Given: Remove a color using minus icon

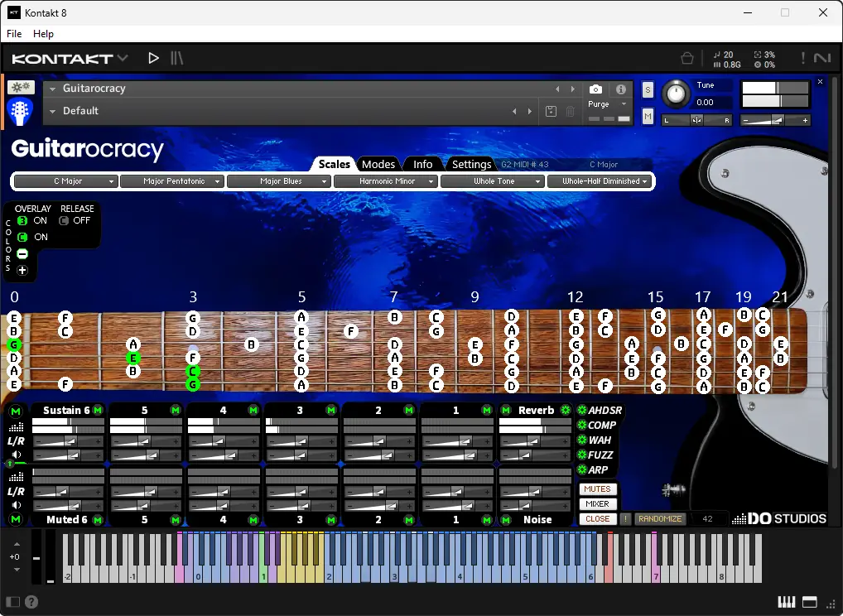Looking at the screenshot, I should tap(22, 253).
